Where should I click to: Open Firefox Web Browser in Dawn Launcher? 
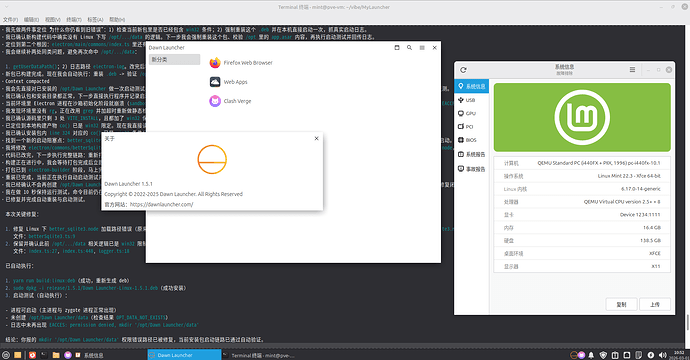click(241, 63)
